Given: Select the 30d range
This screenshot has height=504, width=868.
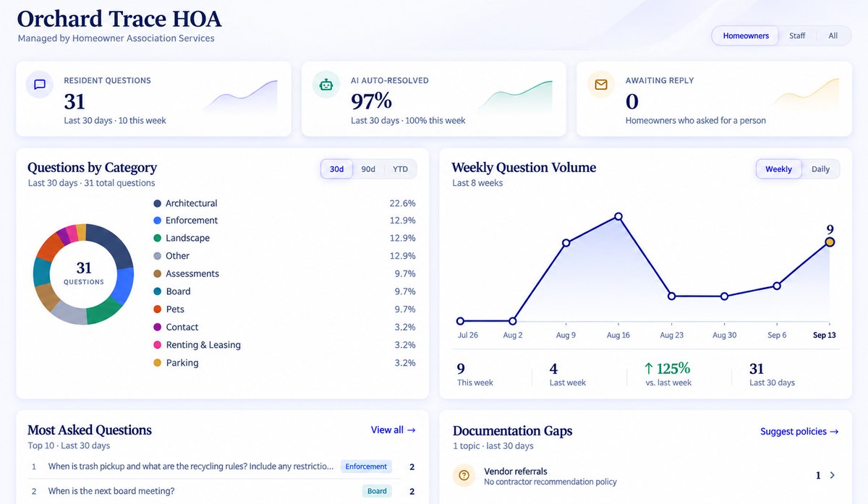Looking at the screenshot, I should click(x=337, y=169).
